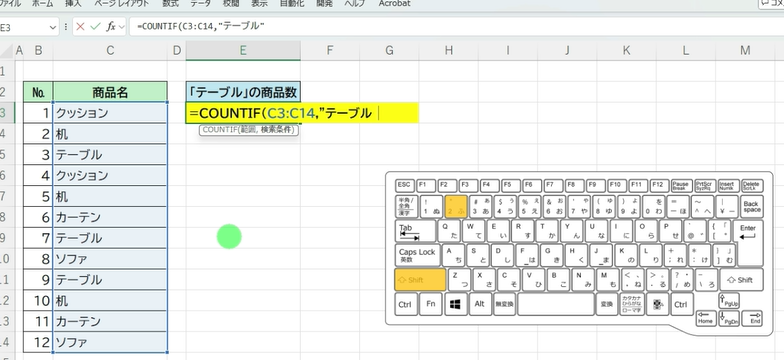Image resolution: width=784 pixels, height=360 pixels.
Task: Click inside the formula bar text
Action: coord(450,26)
